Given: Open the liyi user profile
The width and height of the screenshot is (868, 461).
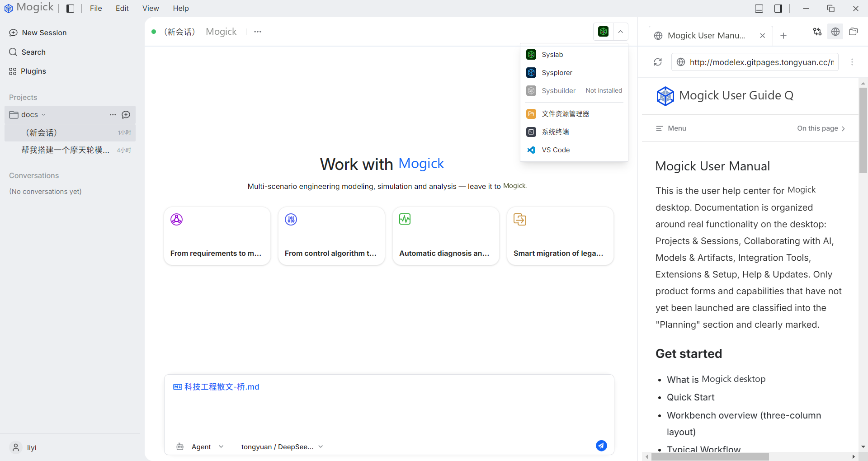Looking at the screenshot, I should 24,447.
